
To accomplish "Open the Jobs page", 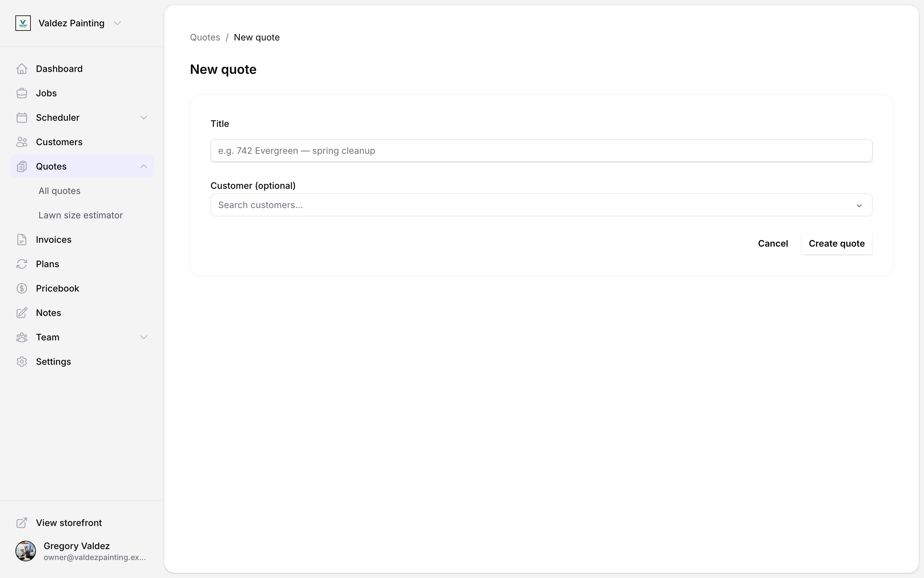I will [x=82, y=93].
